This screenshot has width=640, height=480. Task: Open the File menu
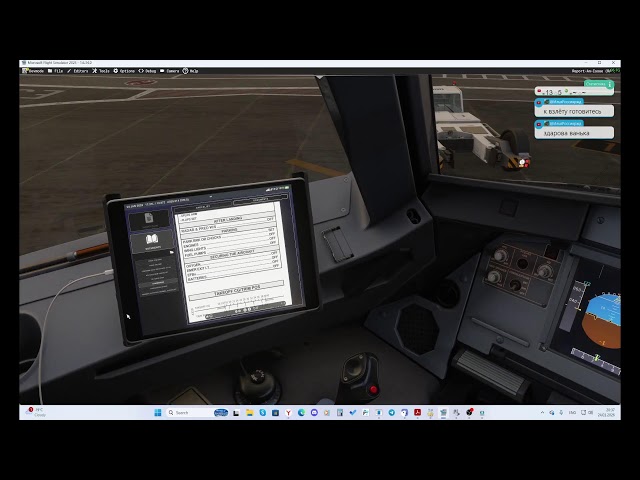56,71
